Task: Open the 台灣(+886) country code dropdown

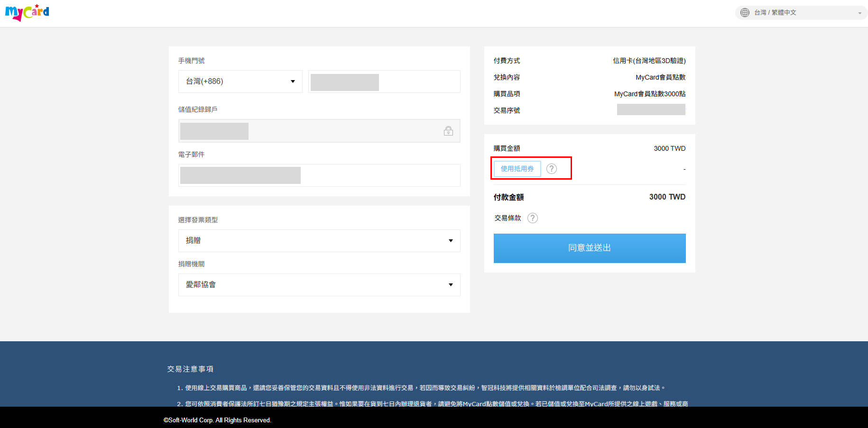Action: pyautogui.click(x=240, y=82)
